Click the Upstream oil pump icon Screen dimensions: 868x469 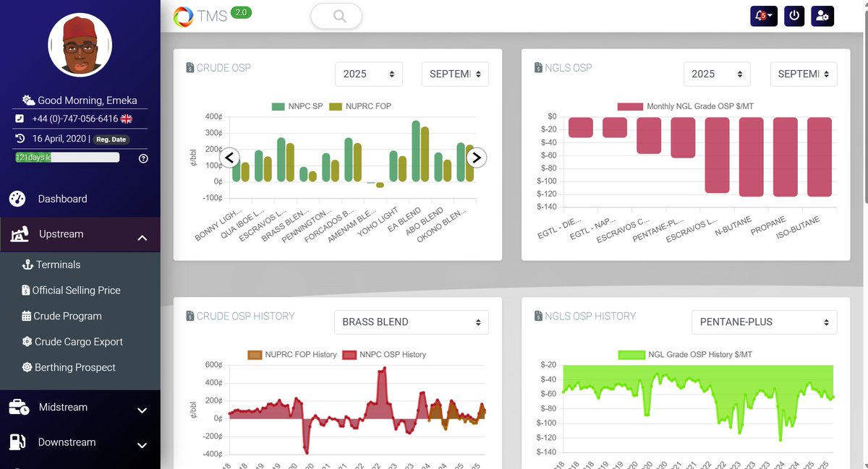(20, 234)
